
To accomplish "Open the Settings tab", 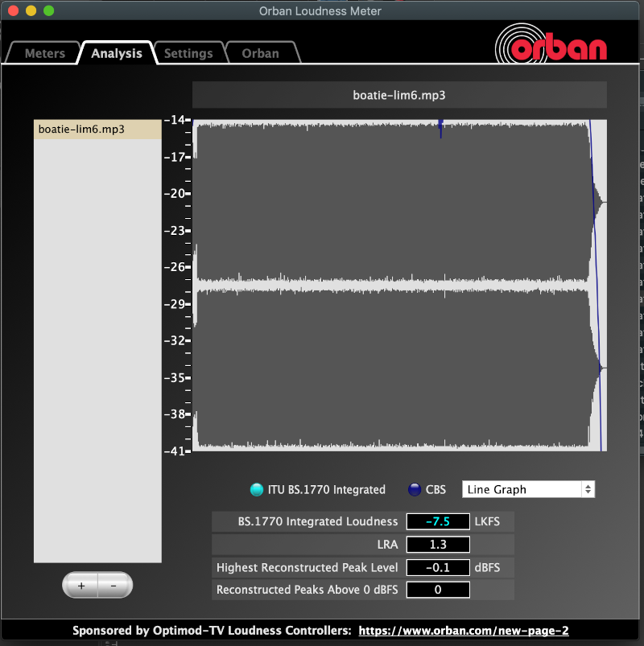I will click(x=188, y=54).
